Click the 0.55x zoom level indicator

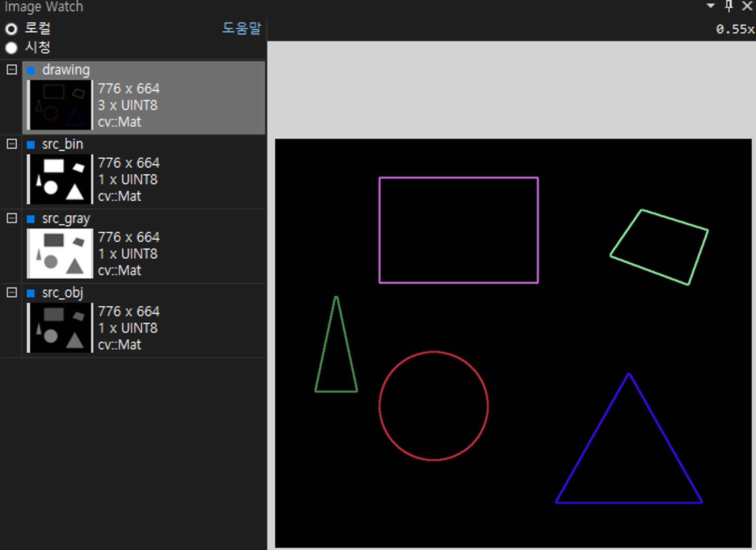tap(735, 29)
